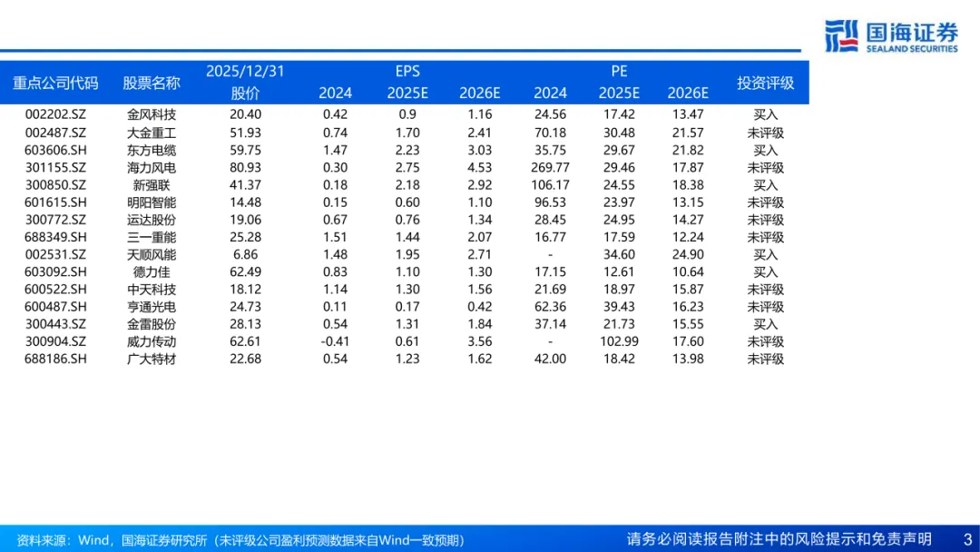Viewport: 980px width, 552px height.
Task: Click the 未评级 rating for 广大特材
Action: 765,360
